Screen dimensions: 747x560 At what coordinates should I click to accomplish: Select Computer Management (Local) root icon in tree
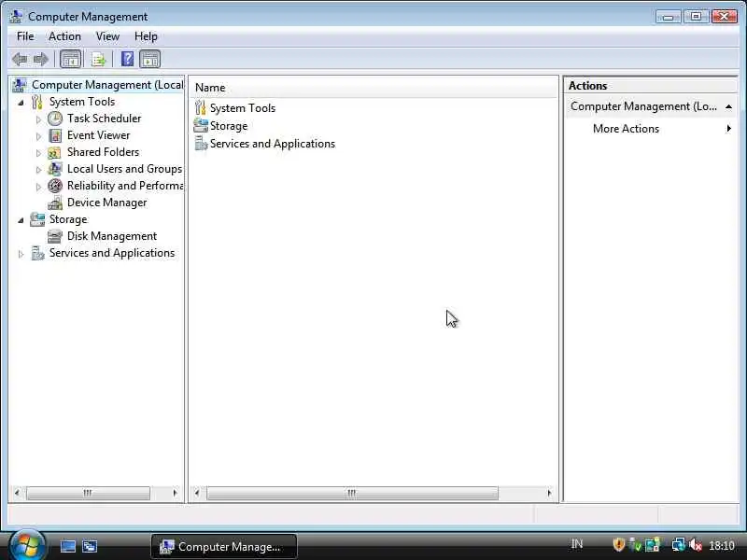pos(20,85)
